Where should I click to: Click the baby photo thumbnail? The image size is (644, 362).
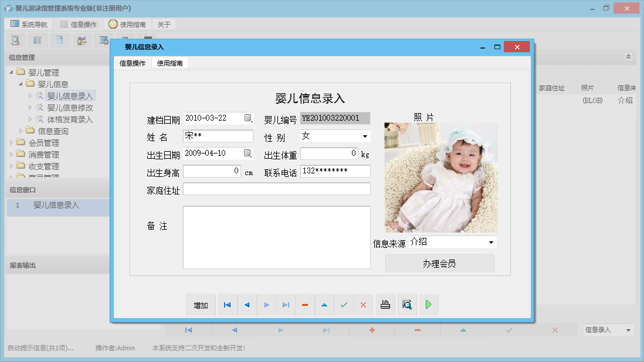coord(440,176)
